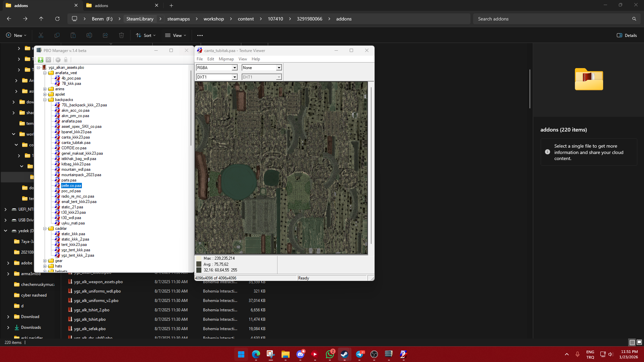Click the Cut icon in Explorer toolbar

click(41, 35)
